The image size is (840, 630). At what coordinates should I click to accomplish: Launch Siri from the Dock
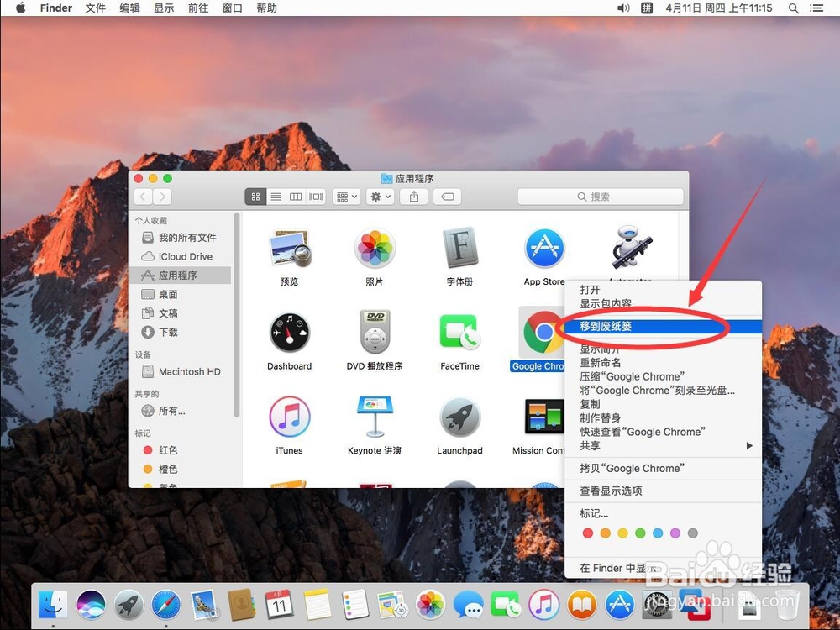(x=91, y=605)
